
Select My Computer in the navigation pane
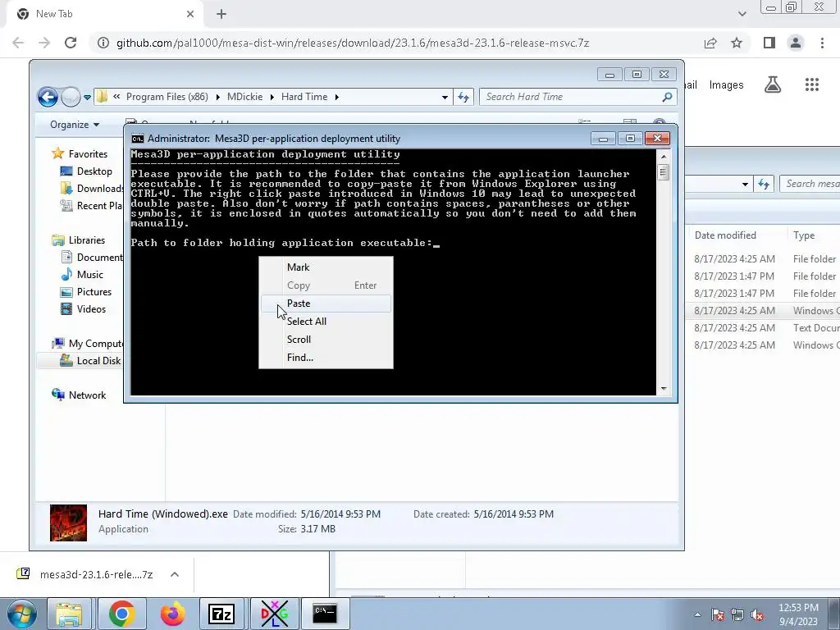[87, 344]
